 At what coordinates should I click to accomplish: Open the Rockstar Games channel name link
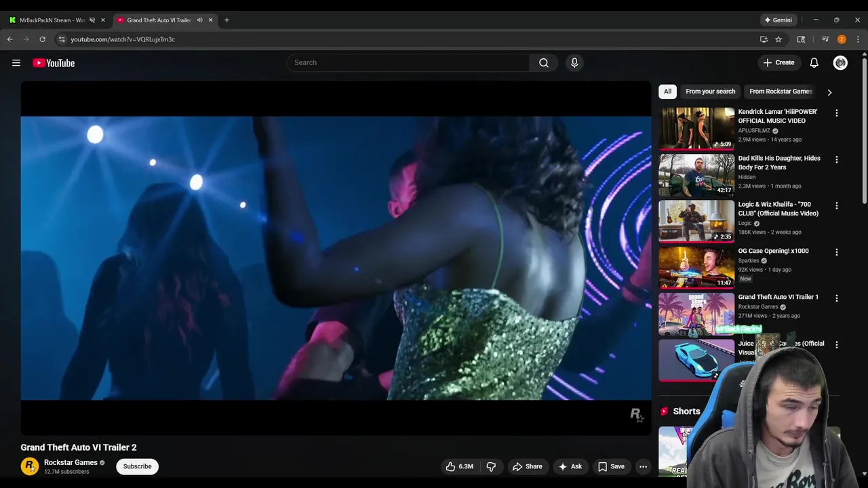[71, 463]
